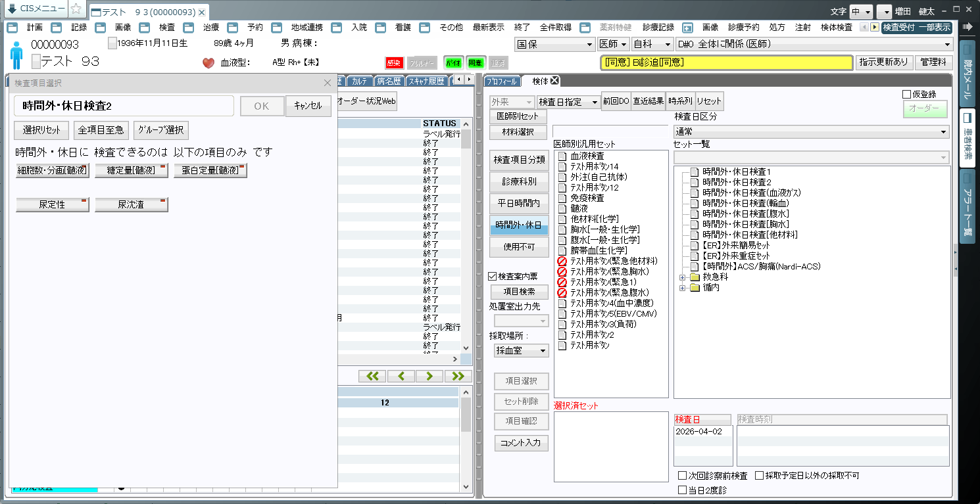The height and width of the screenshot is (504, 980).
Task: Enable the 仮登録 checkbox
Action: (907, 95)
